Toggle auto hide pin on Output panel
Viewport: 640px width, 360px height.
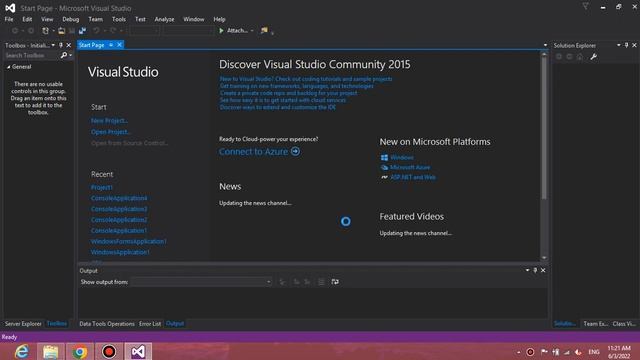[535, 270]
